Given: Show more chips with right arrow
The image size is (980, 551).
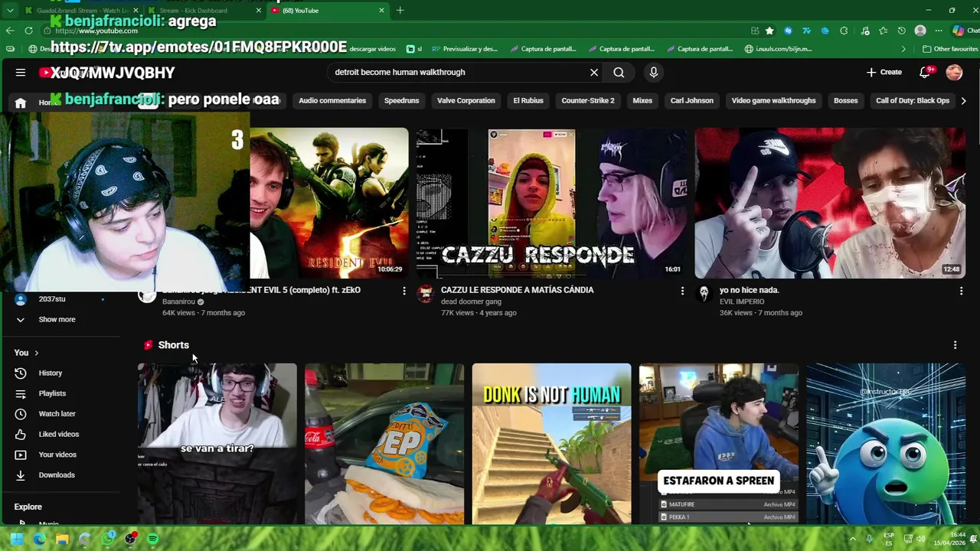Looking at the screenshot, I should [963, 100].
